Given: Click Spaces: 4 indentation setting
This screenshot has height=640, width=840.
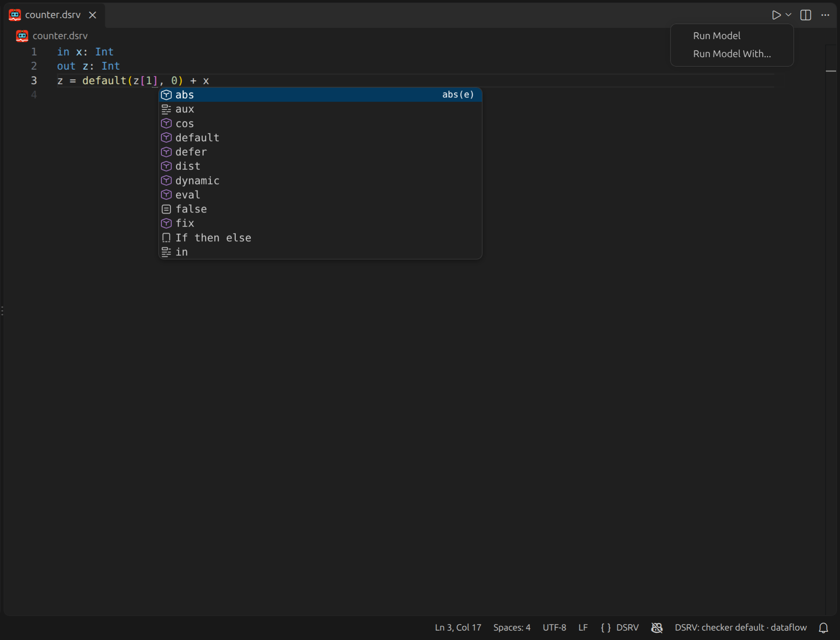Looking at the screenshot, I should [512, 628].
